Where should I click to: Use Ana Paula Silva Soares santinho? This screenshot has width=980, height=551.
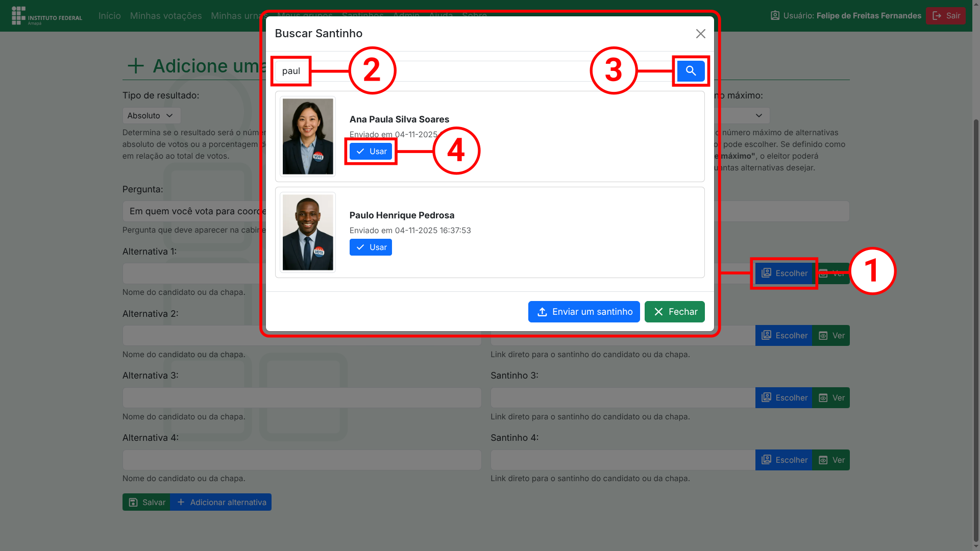371,152
